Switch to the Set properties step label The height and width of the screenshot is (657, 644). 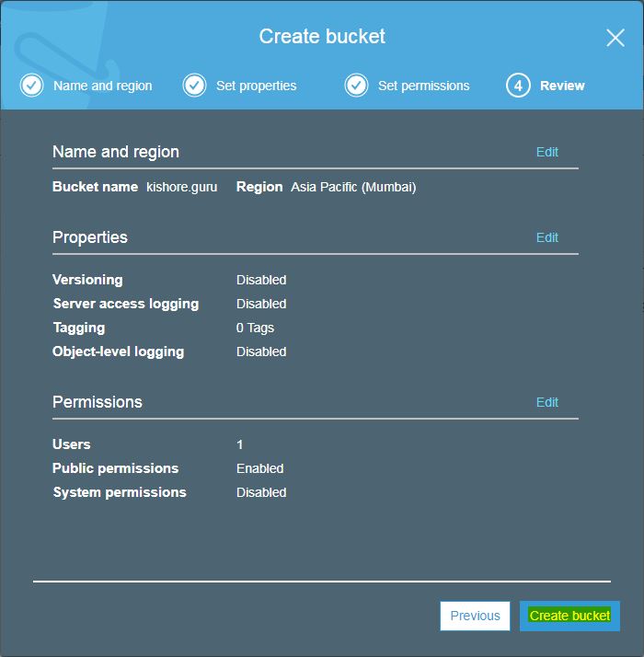coord(256,86)
